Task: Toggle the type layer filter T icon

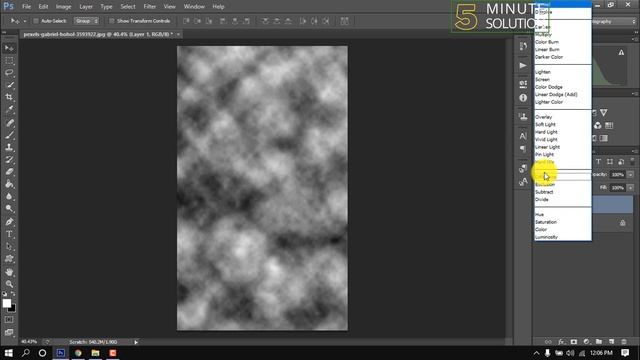Action: click(598, 162)
